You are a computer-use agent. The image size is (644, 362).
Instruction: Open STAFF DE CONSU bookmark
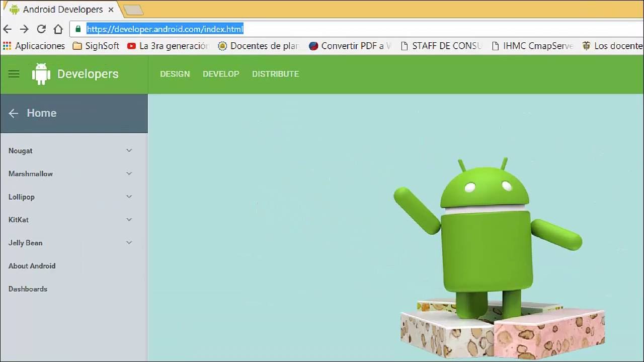[x=441, y=46]
